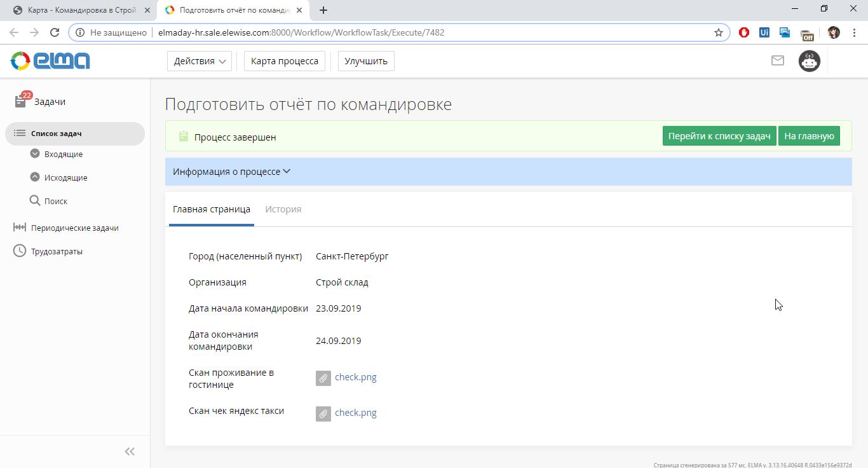Open check.png for the яндекс такси receipt
The image size is (868, 468).
(355, 413)
